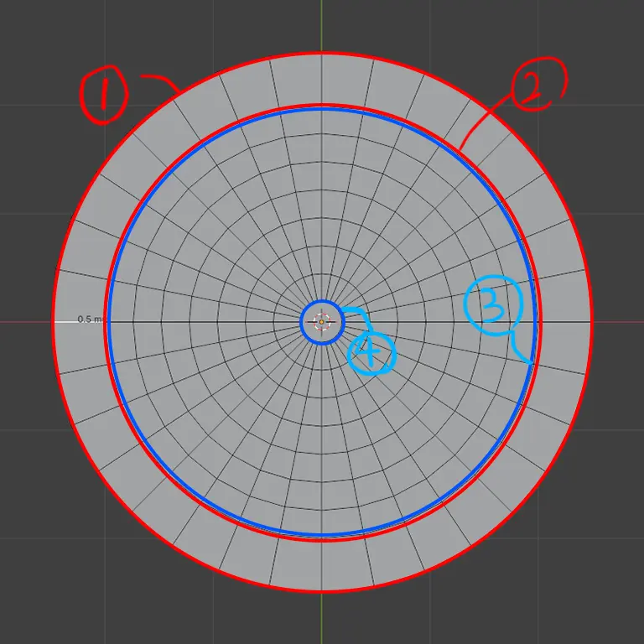
Task: Click the green Y axis line below the mesh
Action: (x=322, y=619)
